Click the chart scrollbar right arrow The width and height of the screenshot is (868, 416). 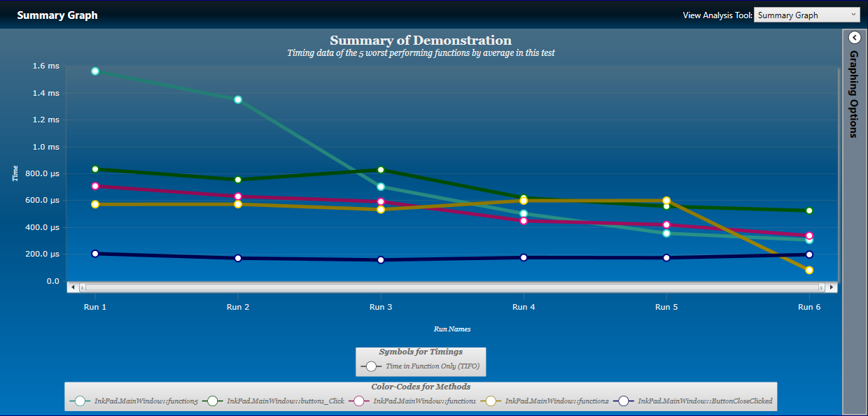pyautogui.click(x=831, y=287)
